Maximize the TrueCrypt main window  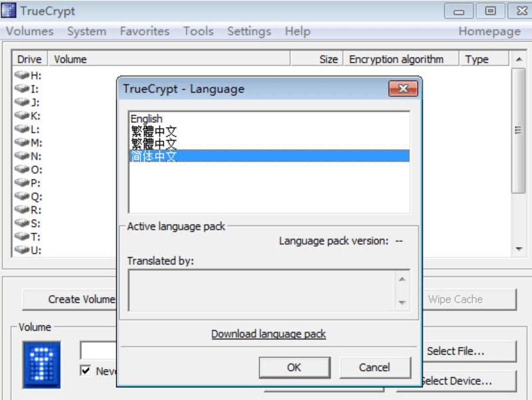pyautogui.click(x=490, y=12)
